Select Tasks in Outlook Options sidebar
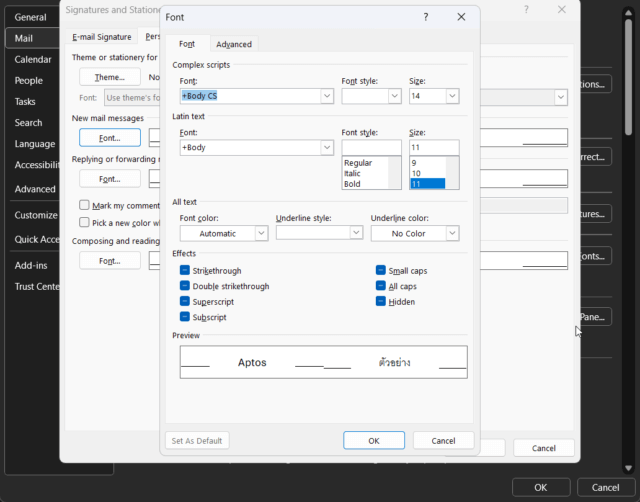Image resolution: width=640 pixels, height=502 pixels. point(25,102)
